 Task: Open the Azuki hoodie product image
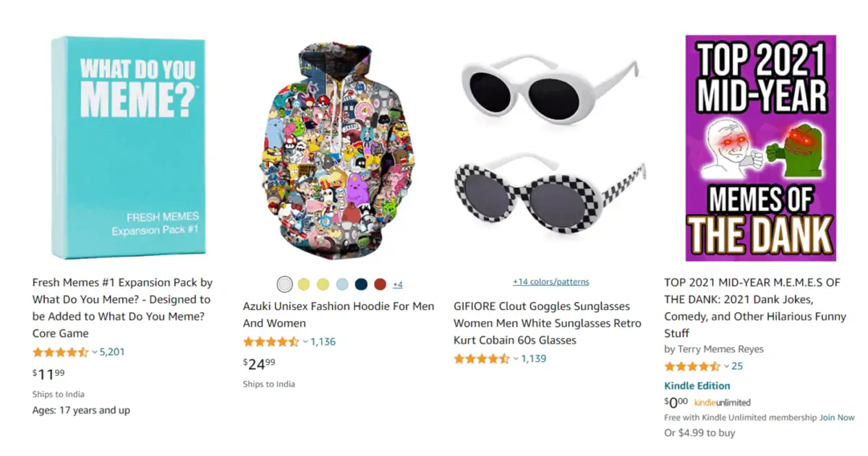(338, 152)
